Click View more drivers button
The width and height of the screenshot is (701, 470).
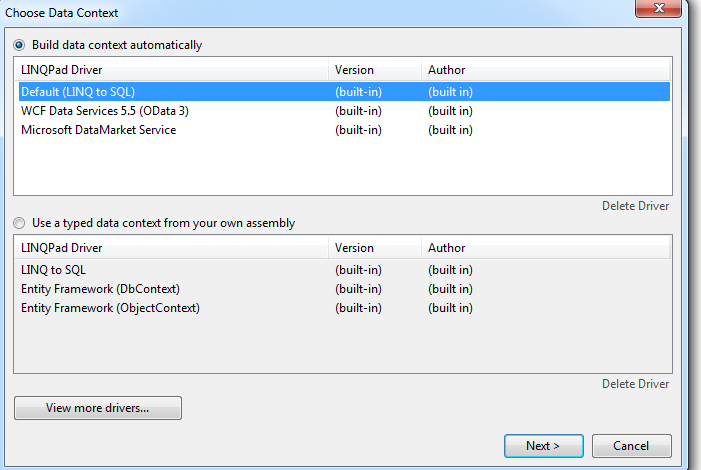pyautogui.click(x=98, y=408)
